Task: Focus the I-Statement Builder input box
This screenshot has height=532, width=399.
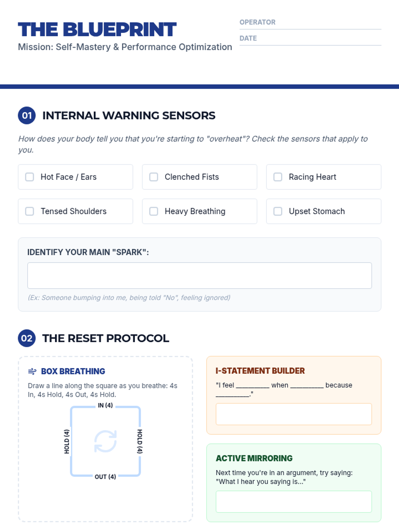Action: tap(294, 414)
